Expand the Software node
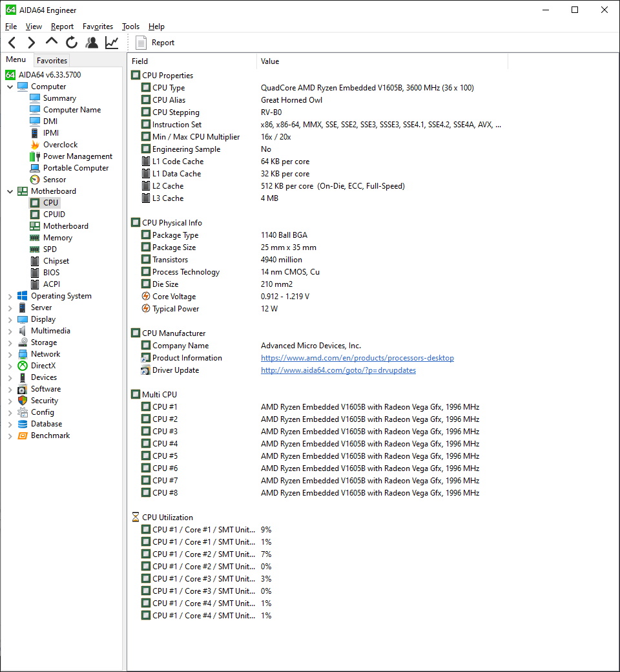Screen dimensions: 620x672 tap(10, 389)
